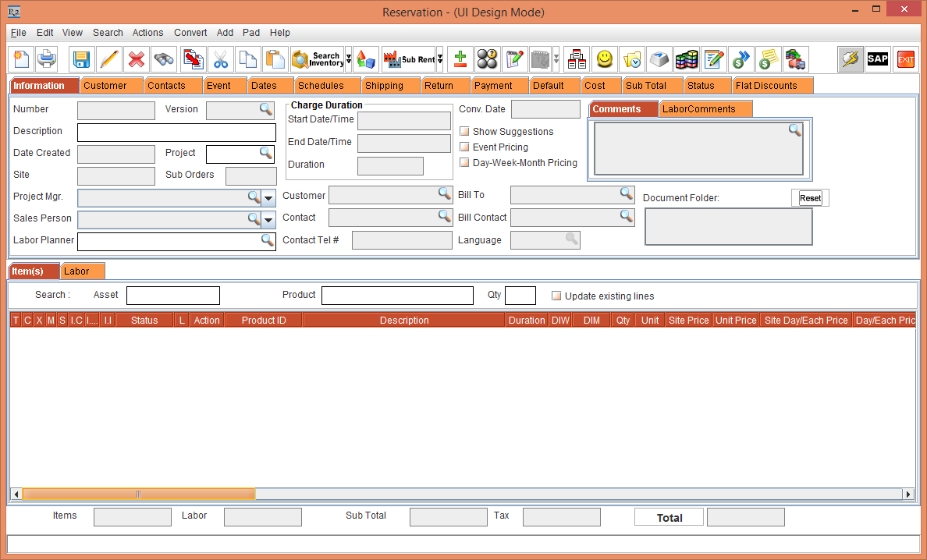Image resolution: width=927 pixels, height=560 pixels.
Task: Click the yellow smiley face icon
Action: 604,59
